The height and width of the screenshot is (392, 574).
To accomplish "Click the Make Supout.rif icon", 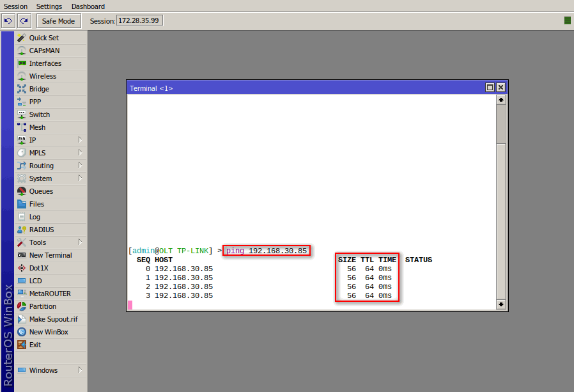I will [x=22, y=319].
